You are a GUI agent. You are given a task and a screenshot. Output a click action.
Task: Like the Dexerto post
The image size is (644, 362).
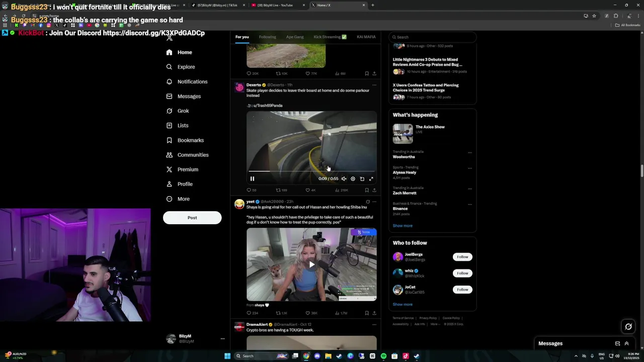click(310, 190)
